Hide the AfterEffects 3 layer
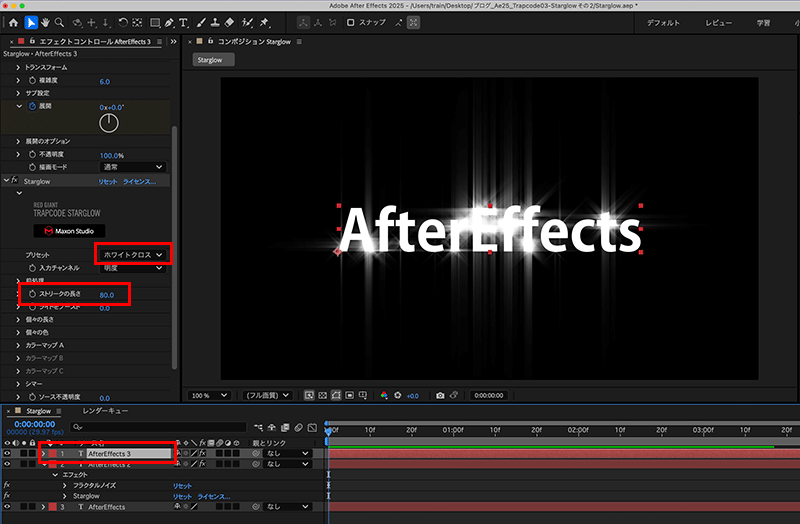Viewport: 800px width, 524px height. (x=7, y=453)
